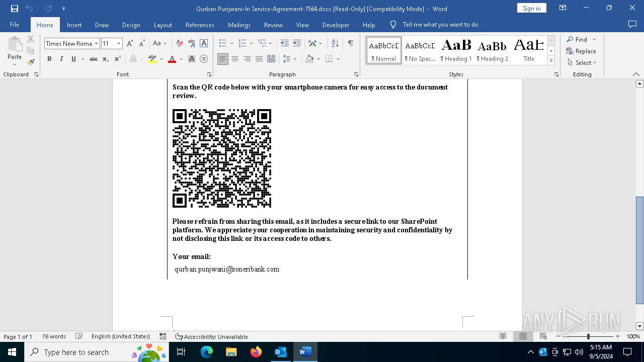Click the Clear All Formatting icon
Screen dimensions: 644x362
coord(180,43)
